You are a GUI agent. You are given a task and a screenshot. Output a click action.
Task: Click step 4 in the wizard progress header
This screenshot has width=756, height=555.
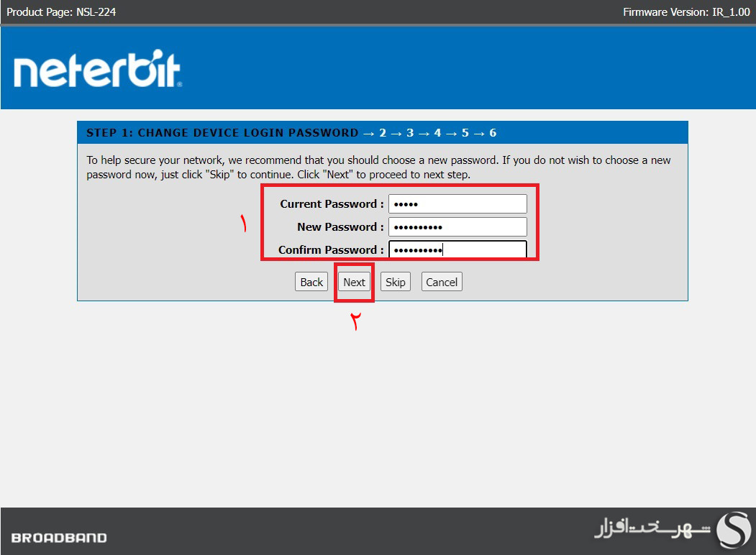pyautogui.click(x=437, y=132)
